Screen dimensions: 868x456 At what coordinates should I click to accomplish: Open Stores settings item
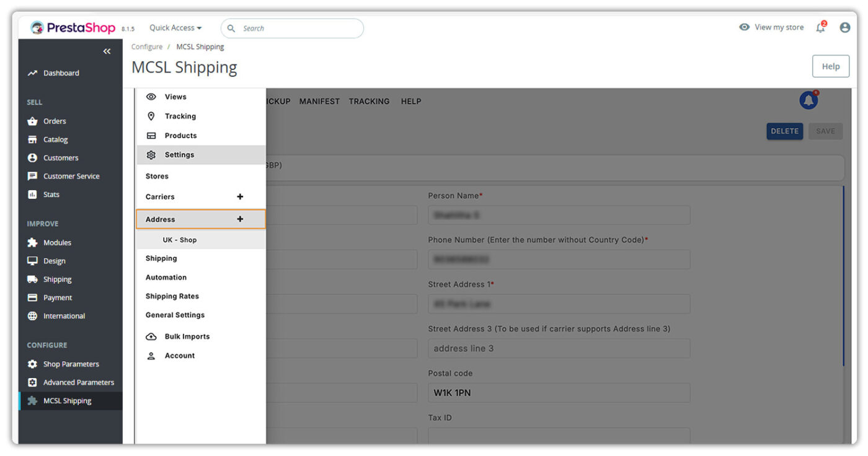click(x=157, y=177)
